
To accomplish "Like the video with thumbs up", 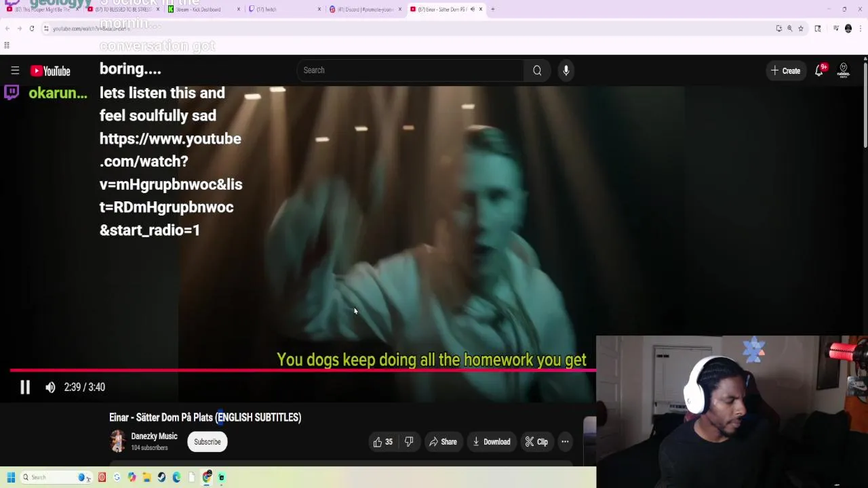I will click(383, 442).
